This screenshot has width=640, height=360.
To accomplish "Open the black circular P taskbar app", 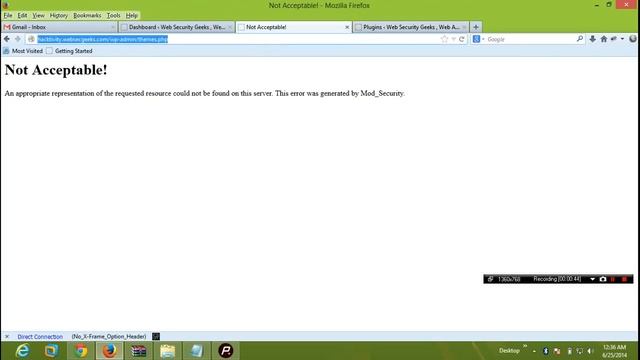I will pos(225,351).
